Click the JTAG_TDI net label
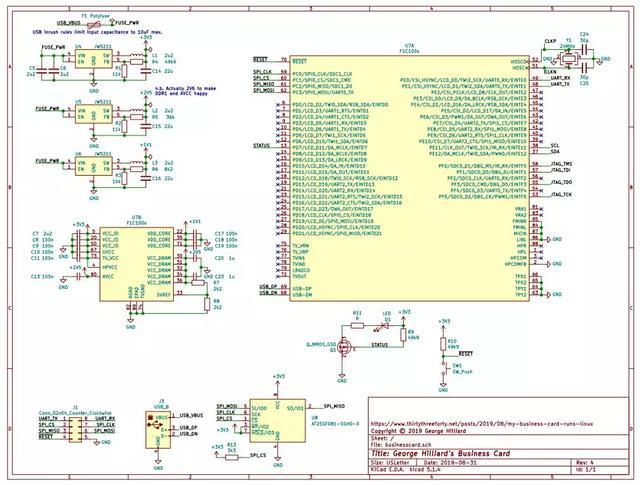Image resolution: width=640 pixels, height=485 pixels. tap(561, 170)
